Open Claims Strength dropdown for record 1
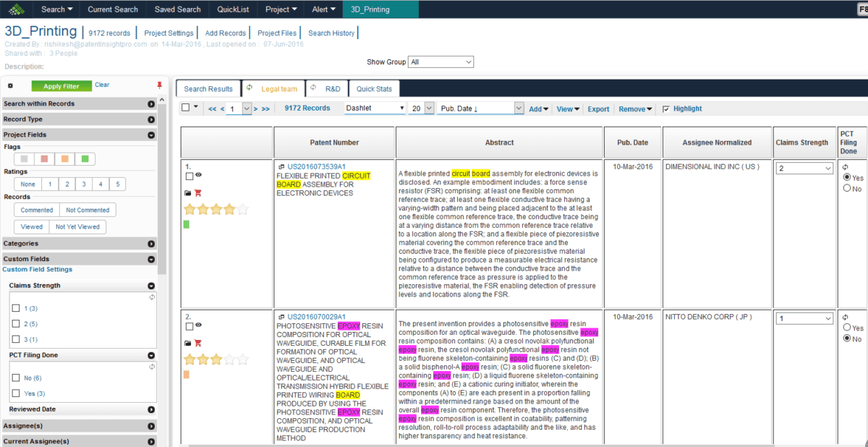The height and width of the screenshot is (447, 868). tap(804, 168)
